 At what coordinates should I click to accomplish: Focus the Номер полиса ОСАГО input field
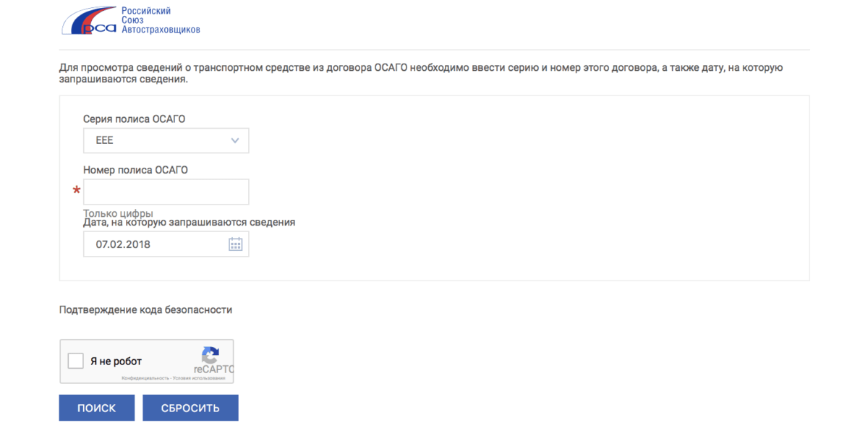click(x=166, y=192)
